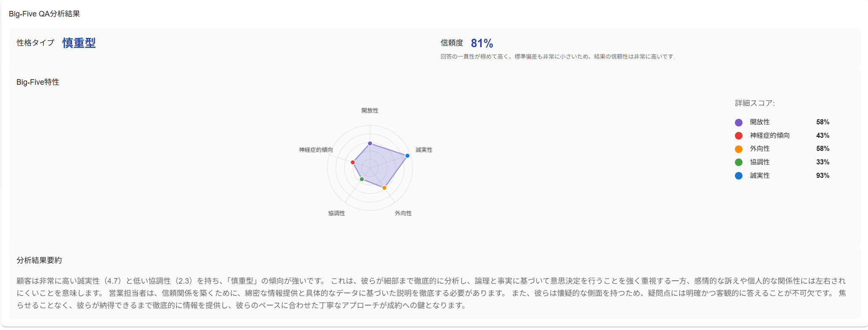Viewport: 868px width, 330px height.
Task: Click the 神経症的傾向 axis label on radar chart
Action: (316, 150)
